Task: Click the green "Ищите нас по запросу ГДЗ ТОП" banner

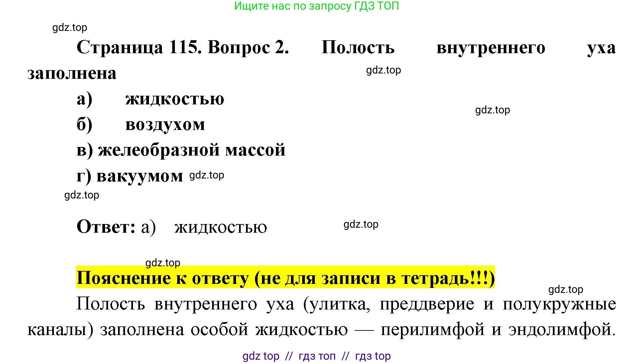Action: click(x=316, y=6)
